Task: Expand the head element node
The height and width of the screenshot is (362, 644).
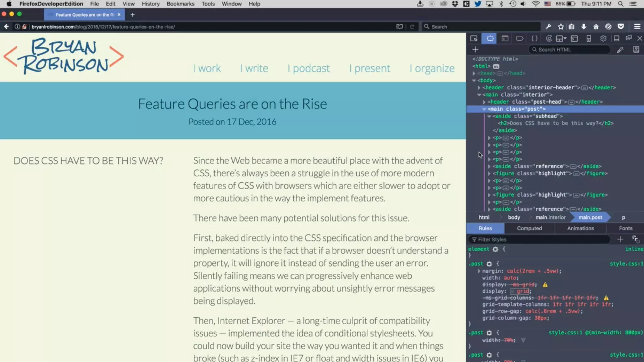Action: 474,73
